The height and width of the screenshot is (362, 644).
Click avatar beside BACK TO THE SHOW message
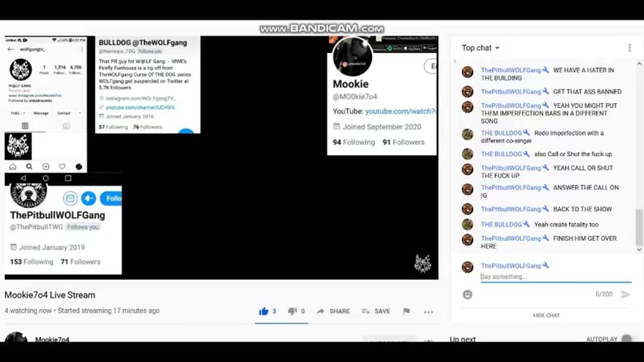tap(467, 209)
